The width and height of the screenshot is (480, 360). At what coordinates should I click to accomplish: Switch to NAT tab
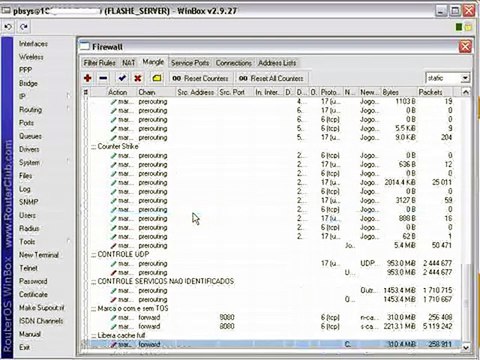pyautogui.click(x=129, y=63)
